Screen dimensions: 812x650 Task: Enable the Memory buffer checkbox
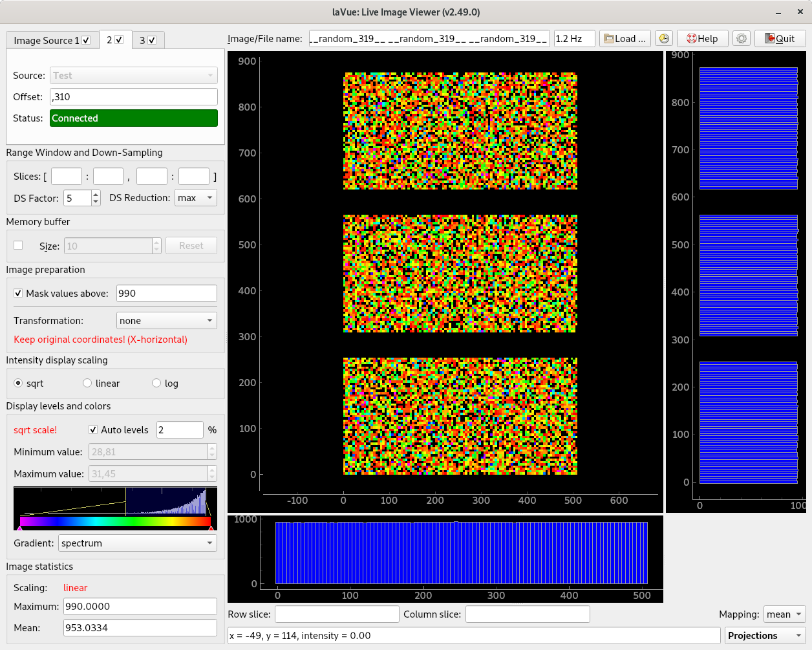click(x=18, y=246)
